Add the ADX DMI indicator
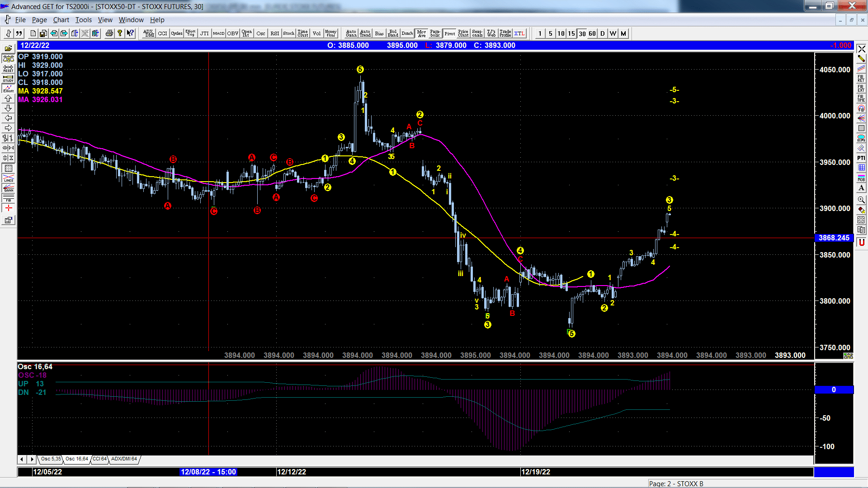868x488 pixels. [149, 33]
